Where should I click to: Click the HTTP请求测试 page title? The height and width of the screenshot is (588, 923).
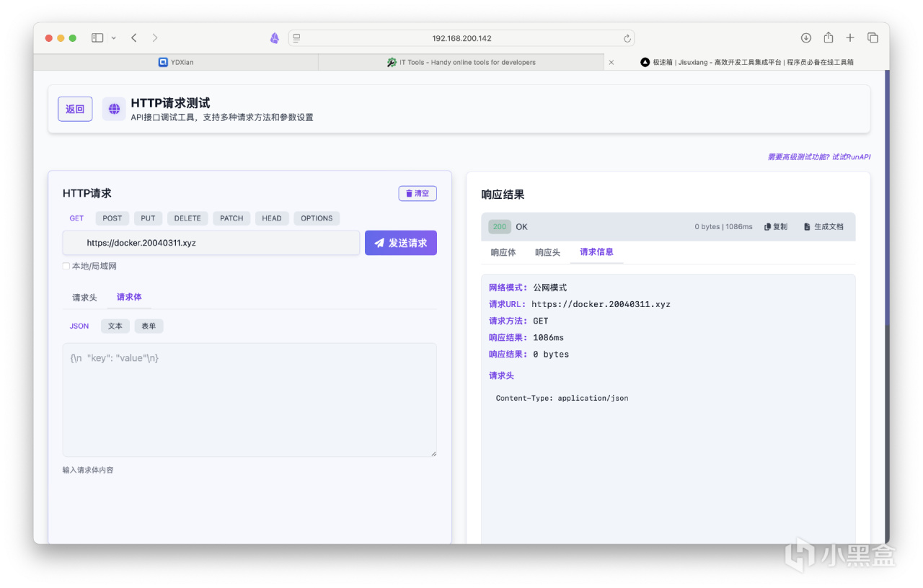171,103
